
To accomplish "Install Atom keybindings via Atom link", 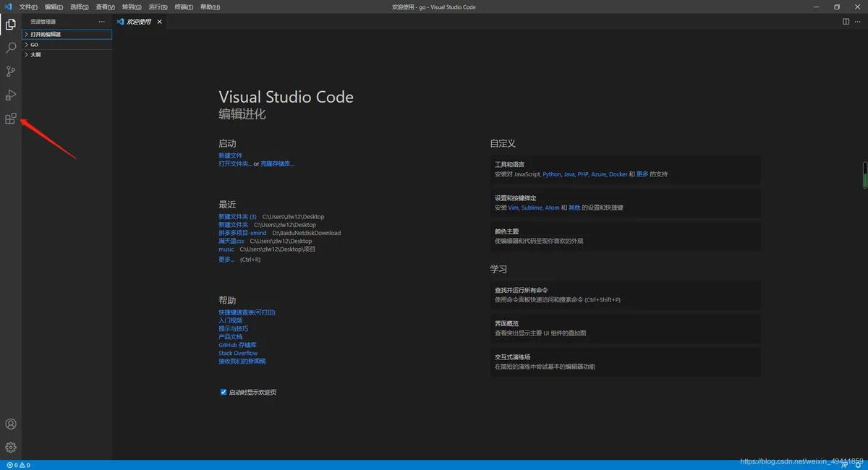I will pos(552,208).
